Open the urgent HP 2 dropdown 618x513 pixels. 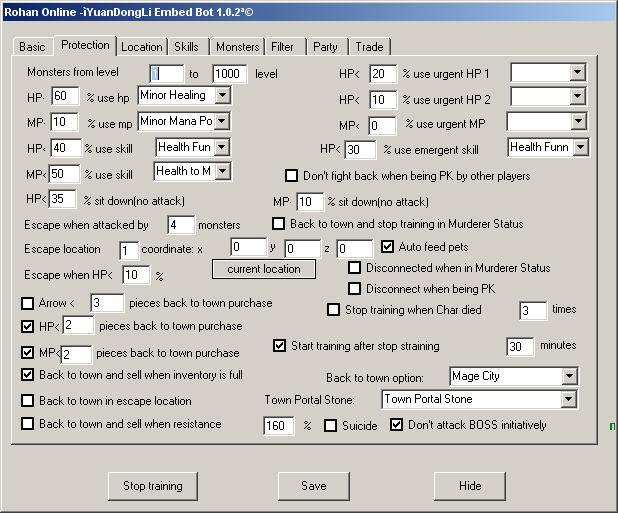pyautogui.click(x=577, y=96)
